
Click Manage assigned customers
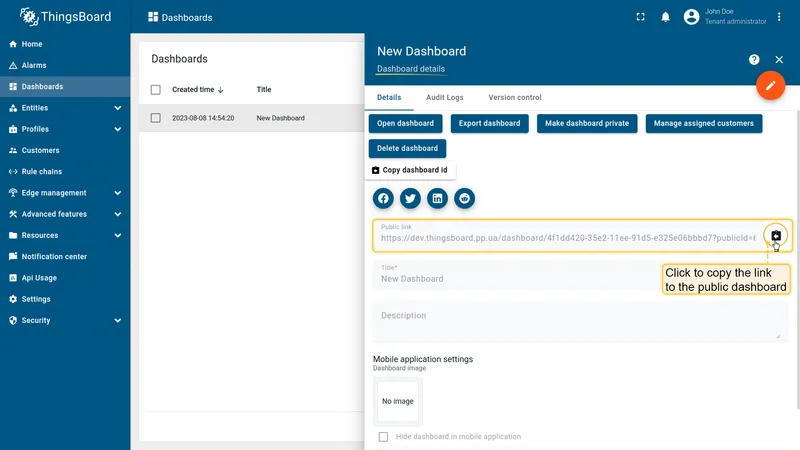pos(704,123)
